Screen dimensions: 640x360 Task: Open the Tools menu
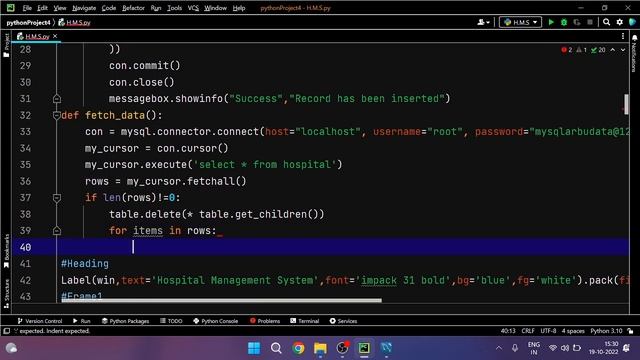pos(174,8)
